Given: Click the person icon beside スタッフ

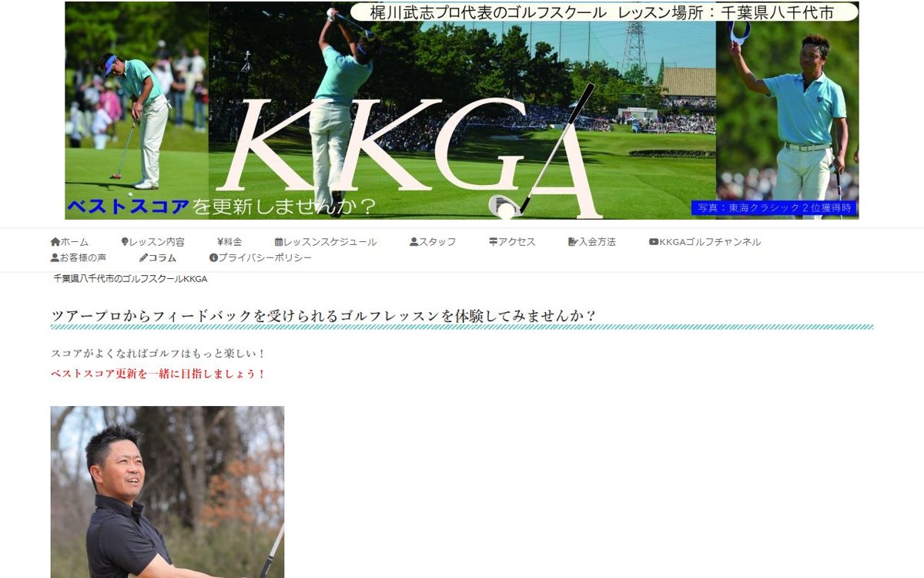Looking at the screenshot, I should [413, 242].
